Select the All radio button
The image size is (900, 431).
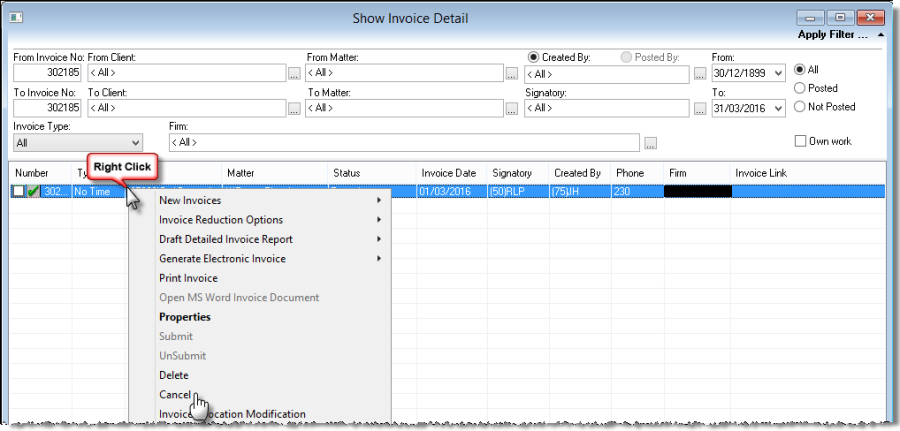tap(799, 69)
